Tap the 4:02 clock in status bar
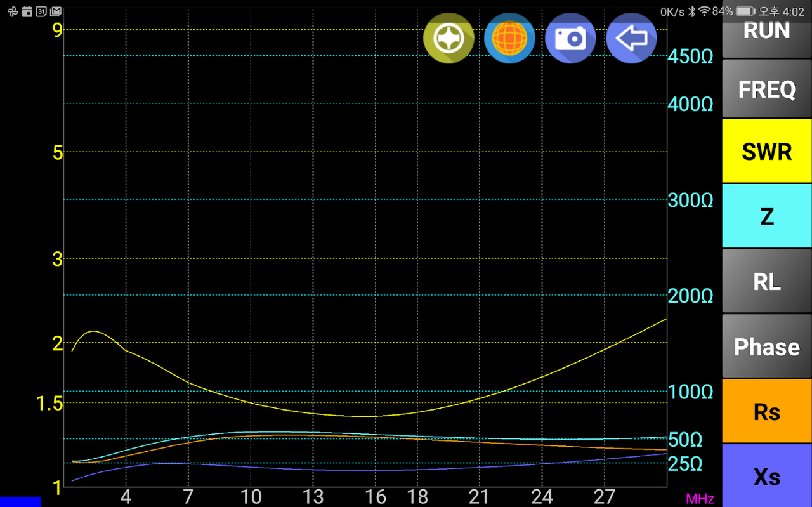 coord(794,11)
